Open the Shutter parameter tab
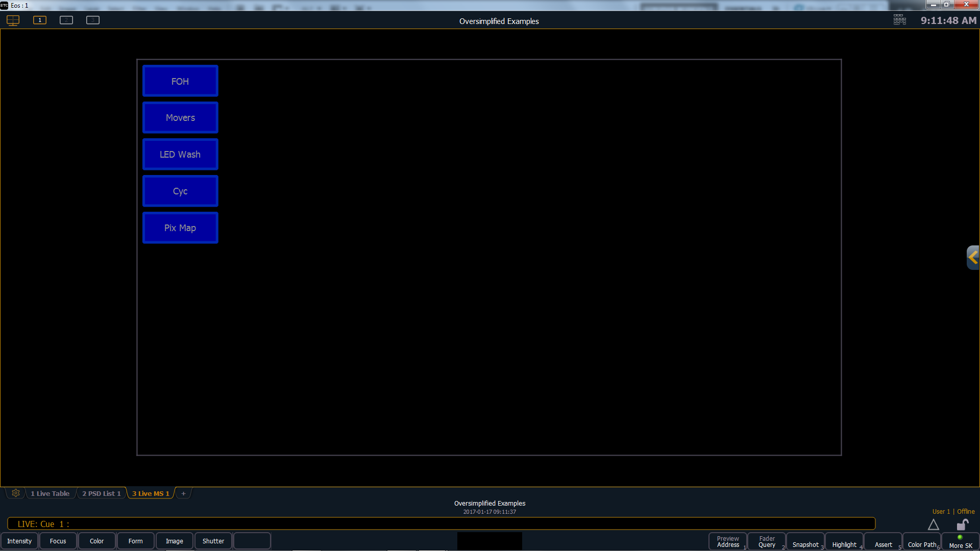The width and height of the screenshot is (980, 551). (x=213, y=541)
